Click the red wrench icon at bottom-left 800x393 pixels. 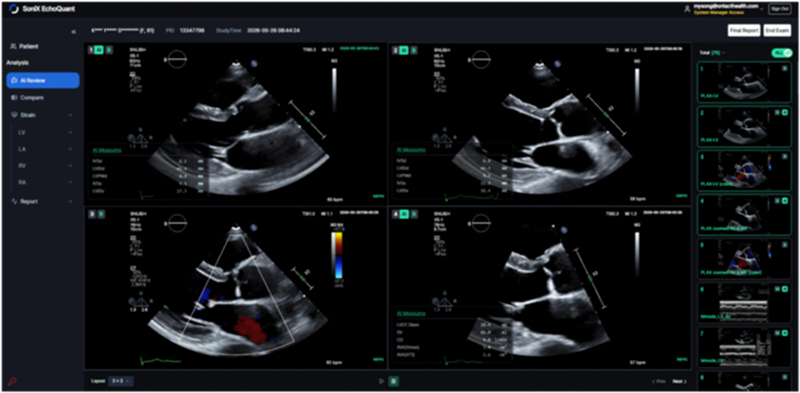click(x=13, y=381)
